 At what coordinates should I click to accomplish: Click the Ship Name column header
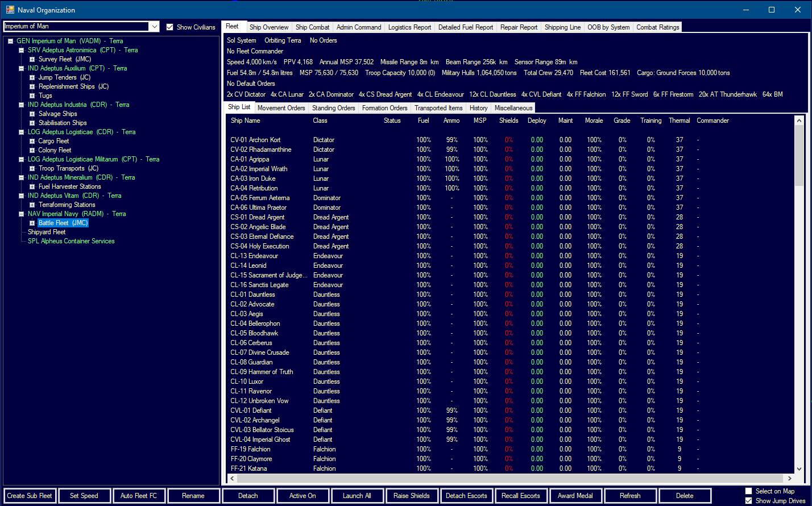pos(246,121)
